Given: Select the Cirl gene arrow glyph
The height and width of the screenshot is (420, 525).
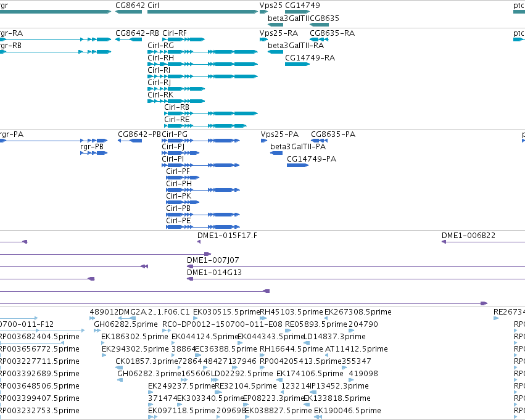Looking at the screenshot, I should pyautogui.click(x=202, y=12).
